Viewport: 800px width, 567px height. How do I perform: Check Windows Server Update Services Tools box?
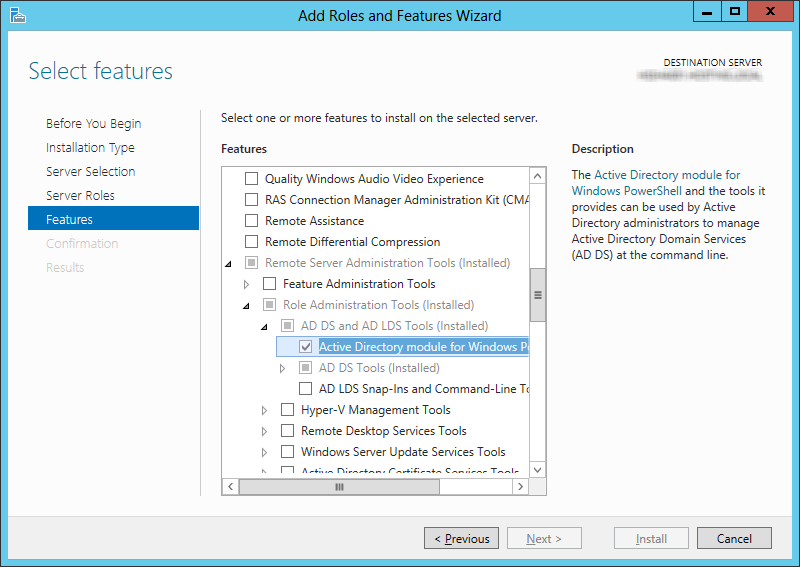coord(288,451)
